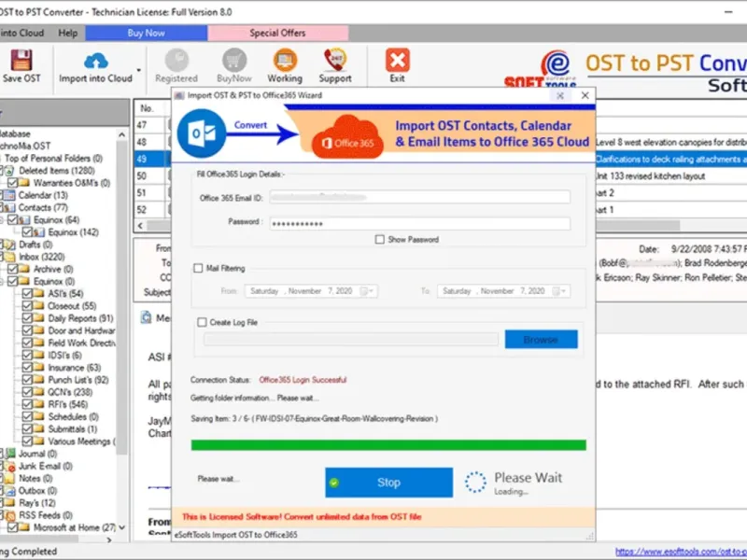Click the blue Stop button

[x=388, y=483]
